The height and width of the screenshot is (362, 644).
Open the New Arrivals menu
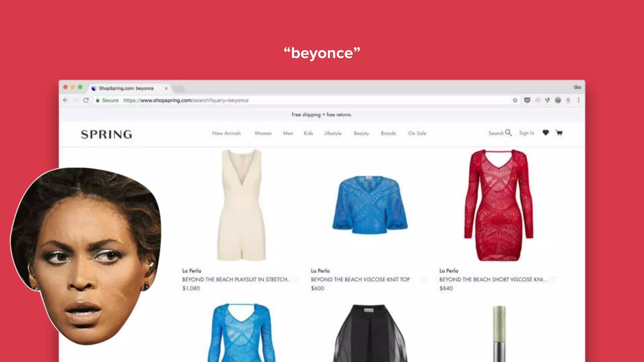pyautogui.click(x=226, y=133)
